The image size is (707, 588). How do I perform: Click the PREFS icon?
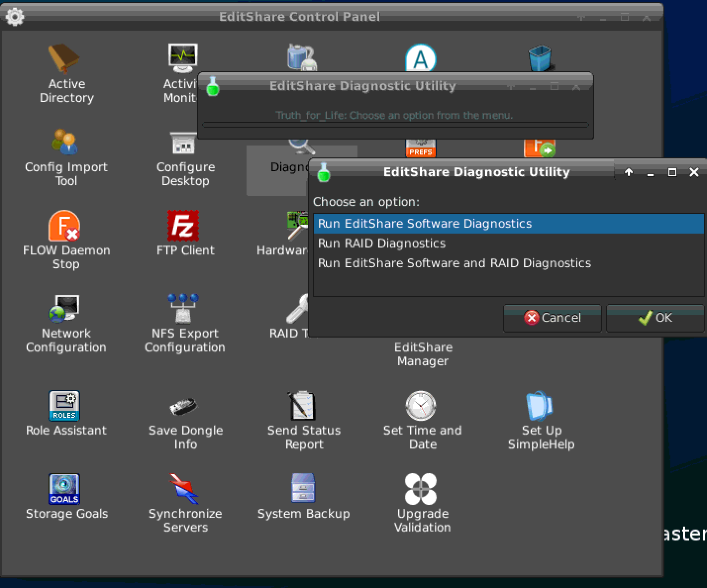click(421, 148)
